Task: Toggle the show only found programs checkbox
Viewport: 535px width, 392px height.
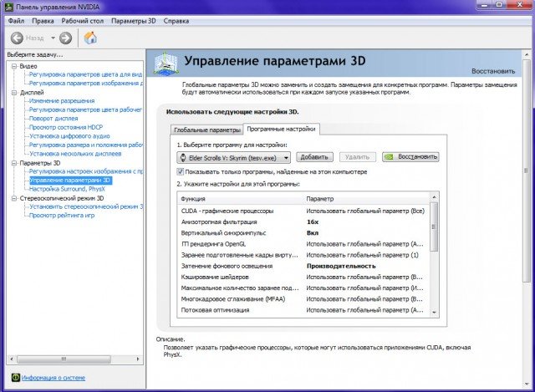Action: click(x=180, y=171)
